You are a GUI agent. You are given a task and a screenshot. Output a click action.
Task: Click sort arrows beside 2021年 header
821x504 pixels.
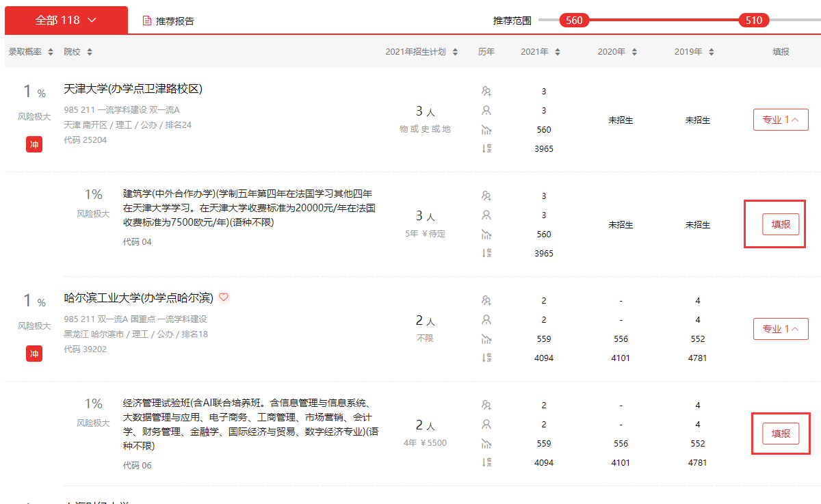tap(558, 52)
